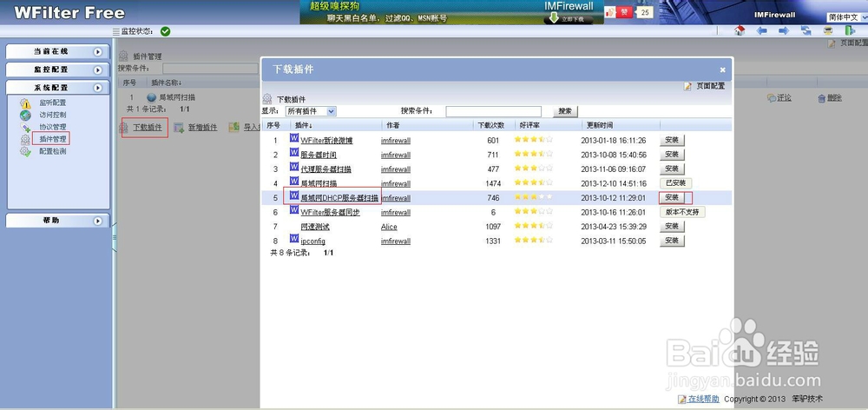Click the green monitoring status check icon
Image resolution: width=868 pixels, height=410 pixels.
point(165,31)
